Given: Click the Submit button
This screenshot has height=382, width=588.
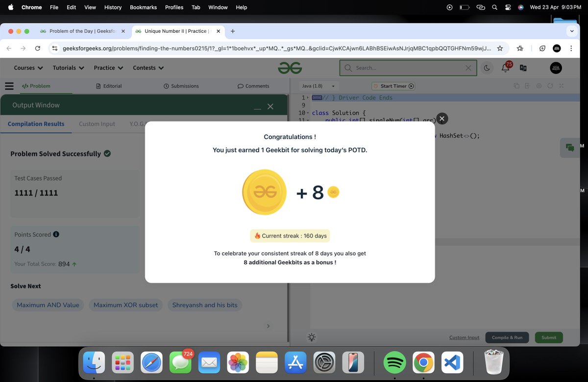Looking at the screenshot, I should 549,337.
